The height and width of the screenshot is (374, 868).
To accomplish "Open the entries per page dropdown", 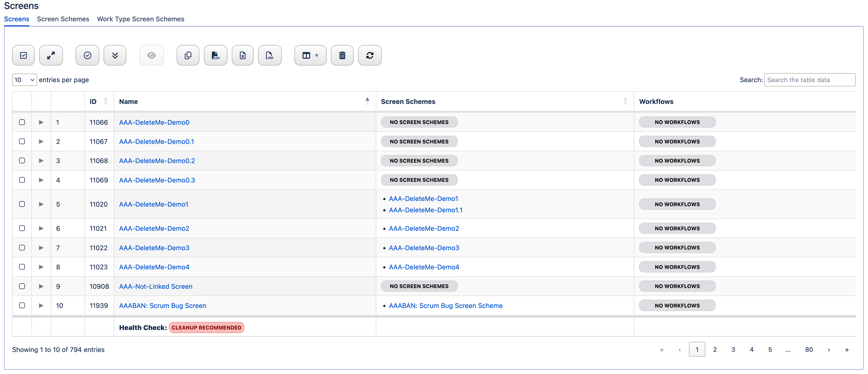I will point(24,80).
